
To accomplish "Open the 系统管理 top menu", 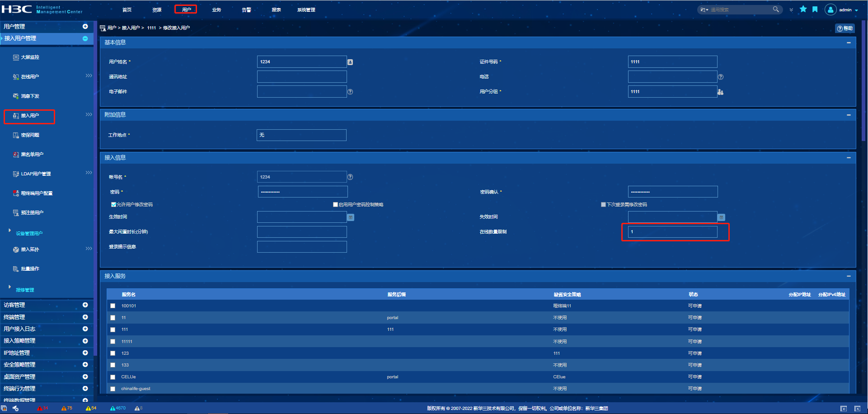I will (306, 9).
